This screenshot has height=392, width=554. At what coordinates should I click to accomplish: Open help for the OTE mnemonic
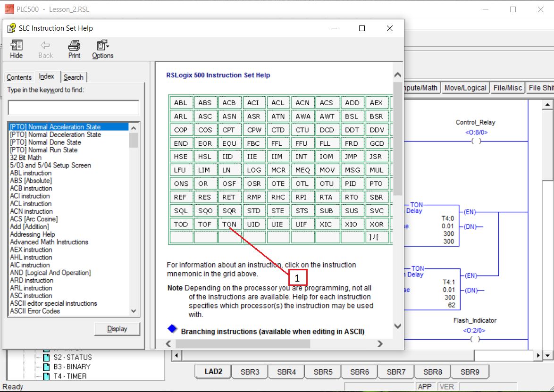[x=277, y=183]
